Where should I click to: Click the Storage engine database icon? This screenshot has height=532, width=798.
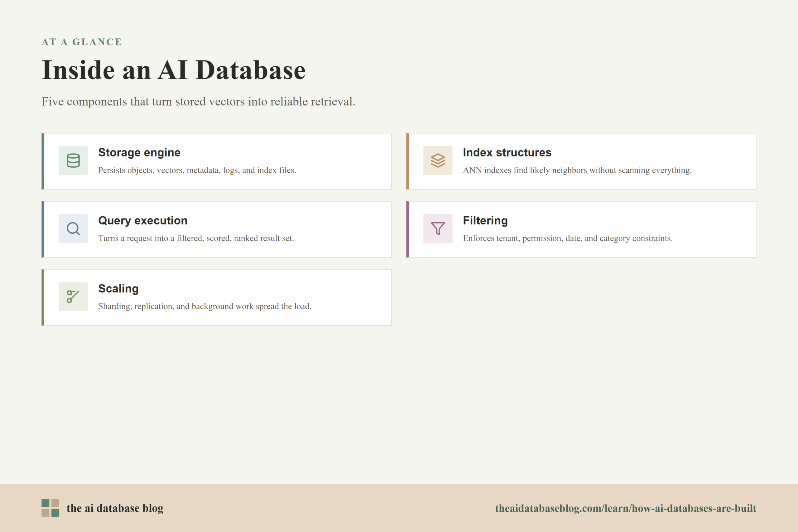coord(73,161)
